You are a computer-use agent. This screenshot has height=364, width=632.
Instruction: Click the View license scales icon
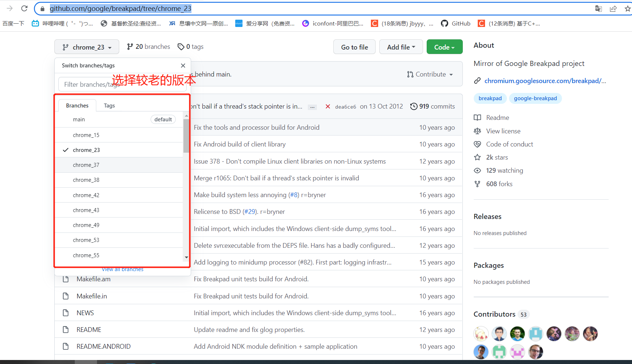(477, 131)
